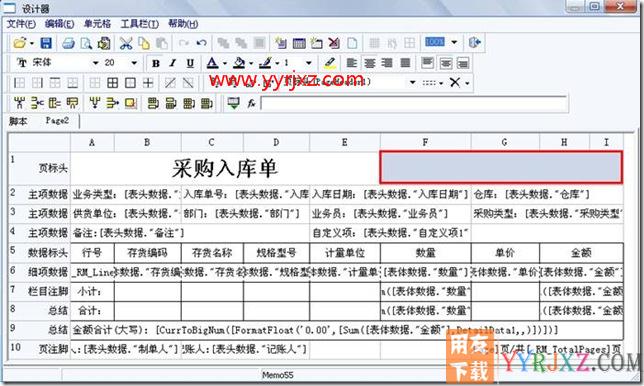Expand the X clear-border dropdown arrow
This screenshot has height=386, width=644.
click(467, 83)
